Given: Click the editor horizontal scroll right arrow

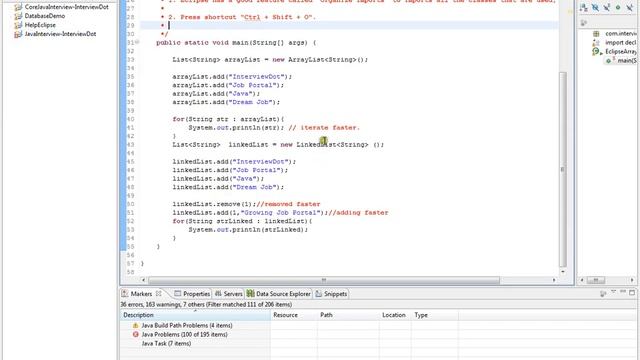Looking at the screenshot, I should 554,280.
